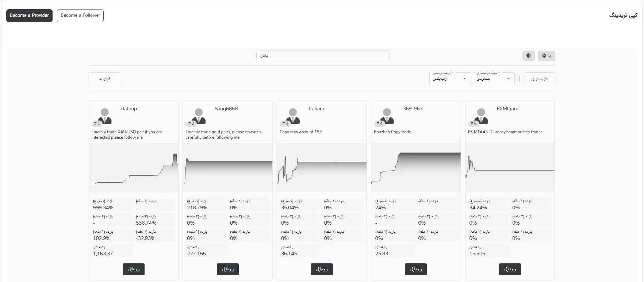Toggle dark/light theme contrast icon
Viewport: 644px width, 282px height.
click(528, 56)
